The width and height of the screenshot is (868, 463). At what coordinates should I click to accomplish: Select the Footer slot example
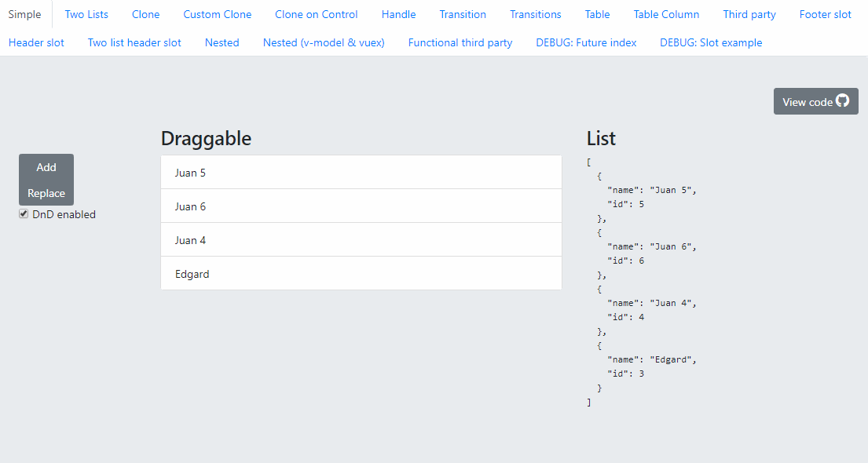(825, 14)
